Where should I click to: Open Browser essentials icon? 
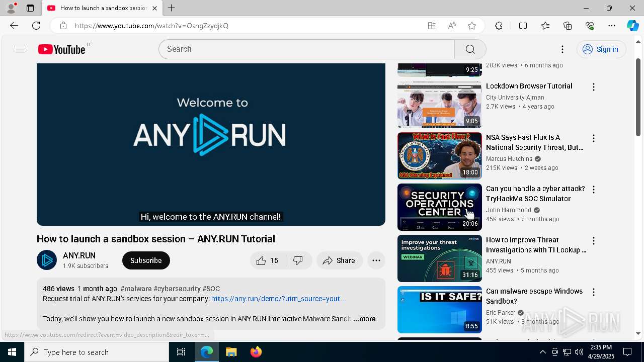[x=590, y=26]
